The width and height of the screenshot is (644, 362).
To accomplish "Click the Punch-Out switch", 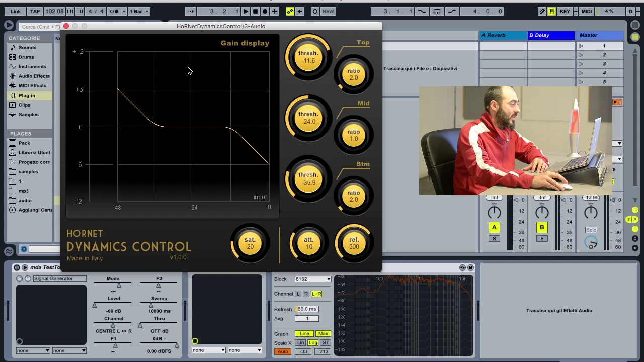I will 452,11.
